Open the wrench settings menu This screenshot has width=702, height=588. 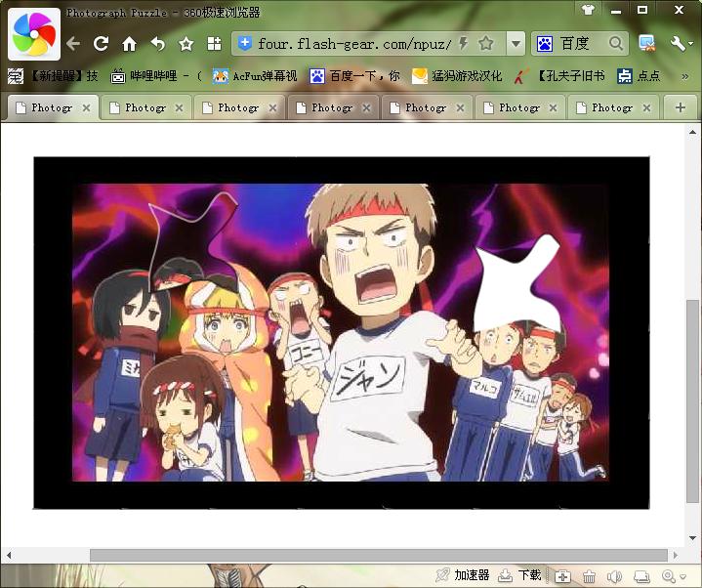tap(680, 44)
